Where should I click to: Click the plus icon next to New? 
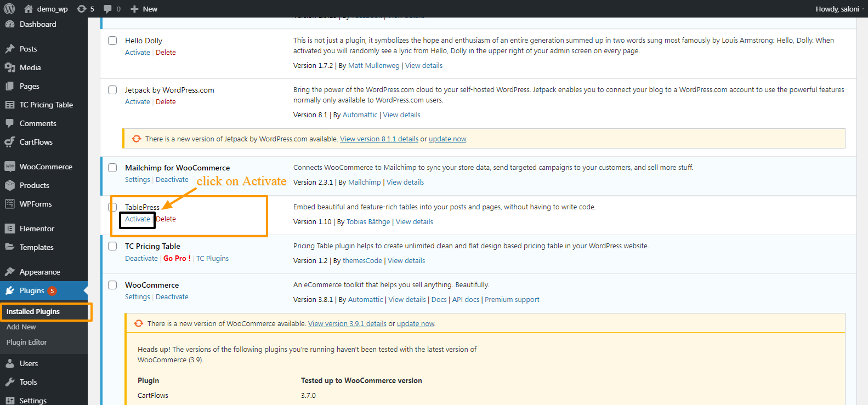[134, 9]
